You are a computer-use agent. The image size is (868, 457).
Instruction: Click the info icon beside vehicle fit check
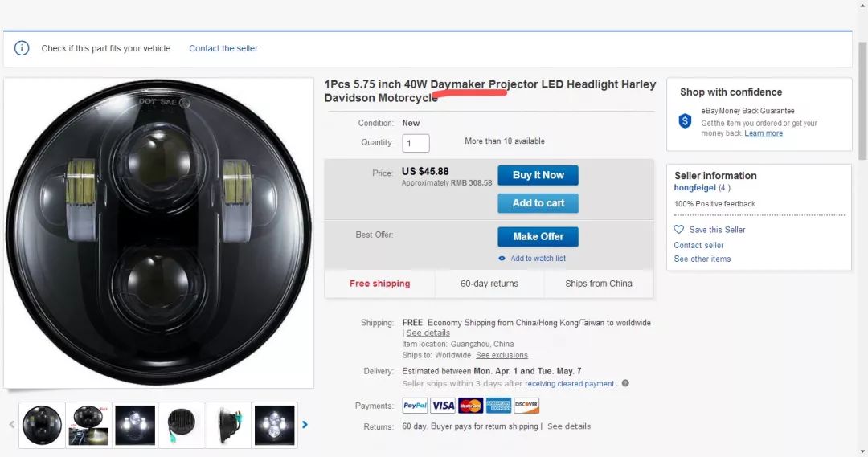tap(22, 48)
